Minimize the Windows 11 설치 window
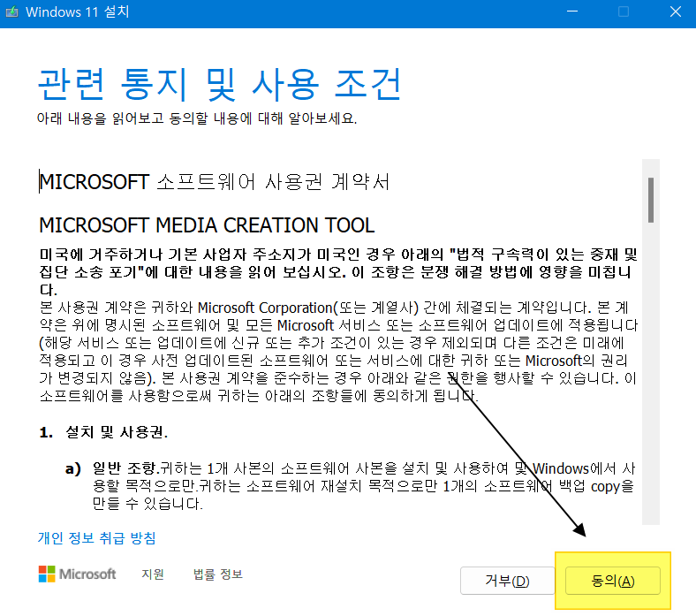This screenshot has width=696, height=616. [572, 11]
